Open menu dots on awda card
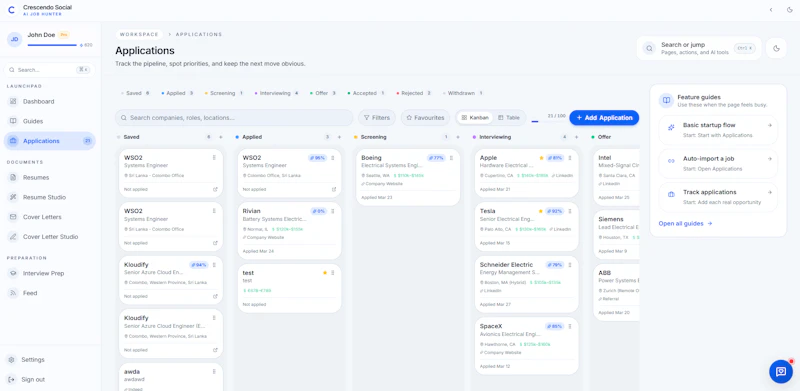 pos(214,372)
